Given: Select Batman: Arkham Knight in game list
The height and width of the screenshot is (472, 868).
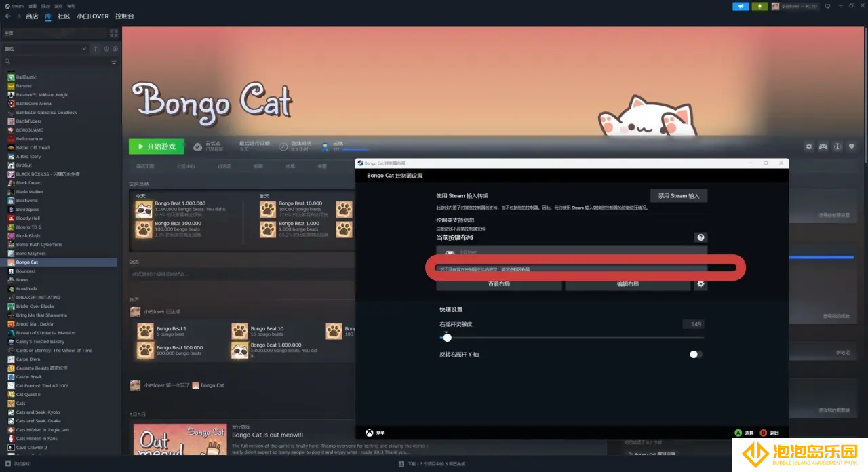Looking at the screenshot, I should coord(42,95).
